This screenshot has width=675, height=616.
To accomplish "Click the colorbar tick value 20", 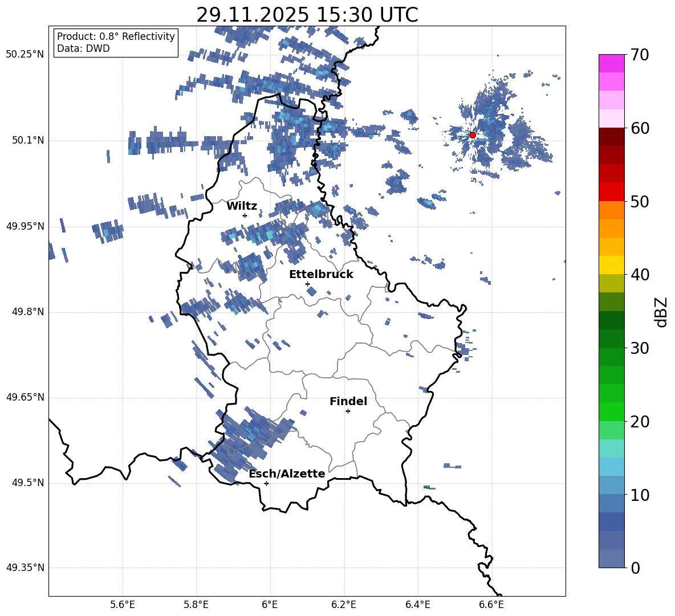I will point(640,421).
